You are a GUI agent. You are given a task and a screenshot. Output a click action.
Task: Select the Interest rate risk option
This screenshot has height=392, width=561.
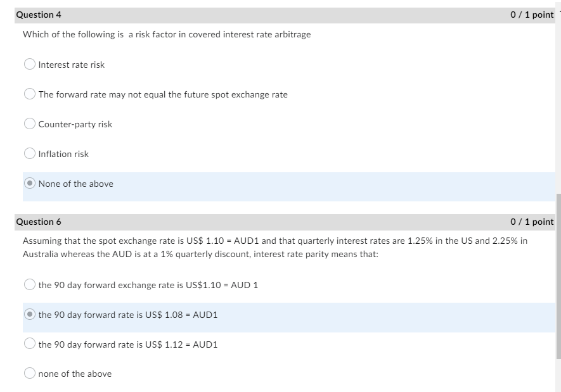tap(29, 64)
